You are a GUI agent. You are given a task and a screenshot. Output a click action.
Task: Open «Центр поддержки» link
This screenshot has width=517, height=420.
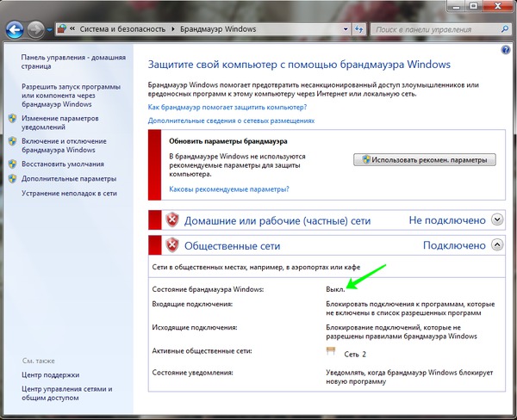pos(51,375)
